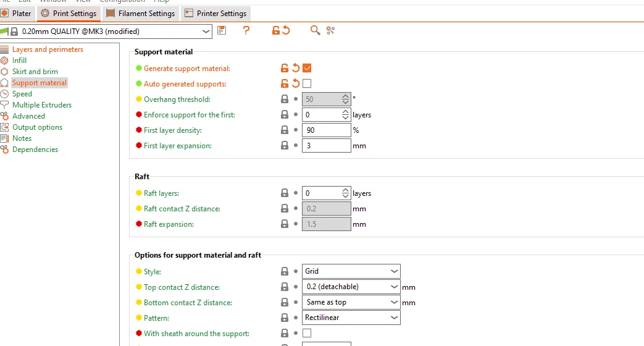This screenshot has width=644, height=346.
Task: Expand the support Style dropdown
Action: 394,271
